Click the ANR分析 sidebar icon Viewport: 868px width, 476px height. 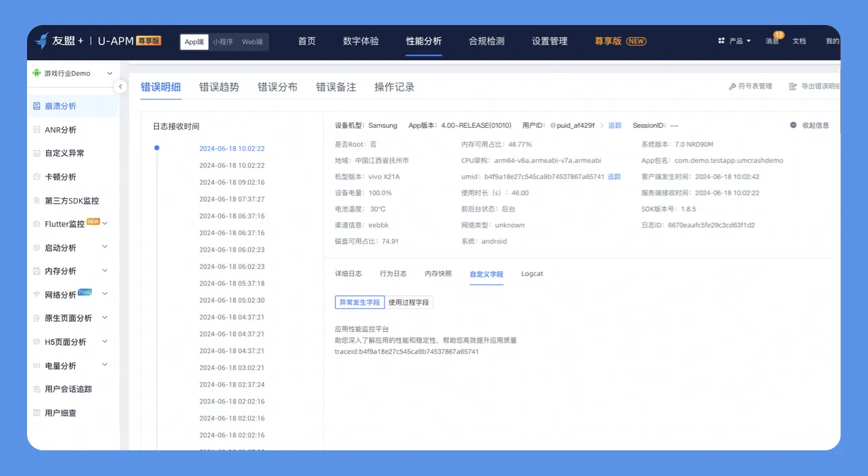click(x=37, y=130)
